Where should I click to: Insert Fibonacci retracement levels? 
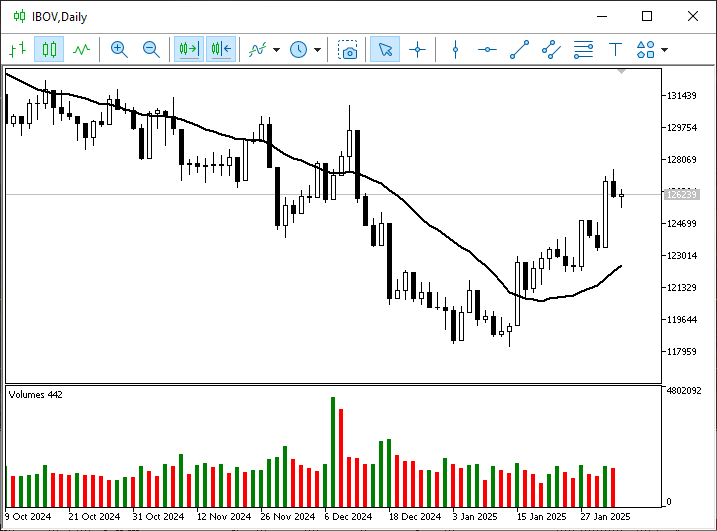(583, 49)
